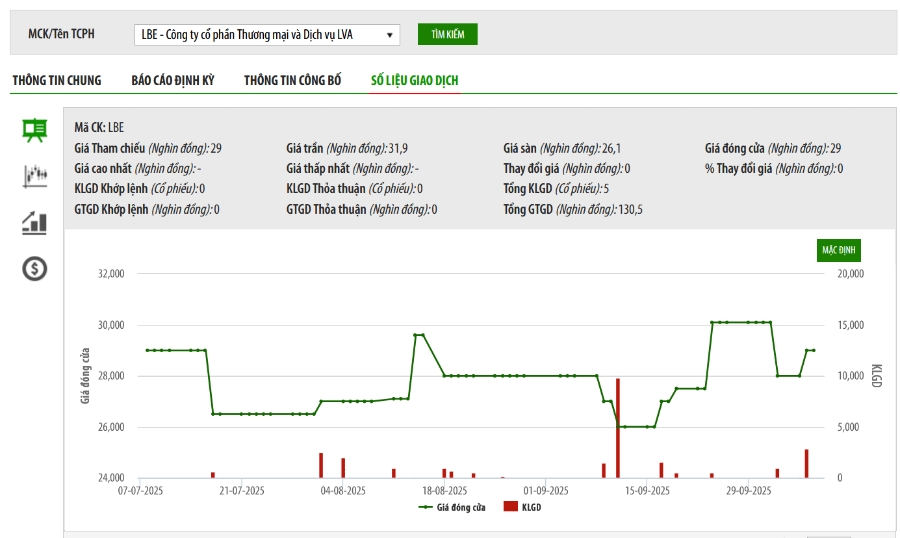This screenshot has height=538, width=900.
Task: Go to the 'THÔNG TIN CÔNG BỐ' tab
Action: [292, 80]
